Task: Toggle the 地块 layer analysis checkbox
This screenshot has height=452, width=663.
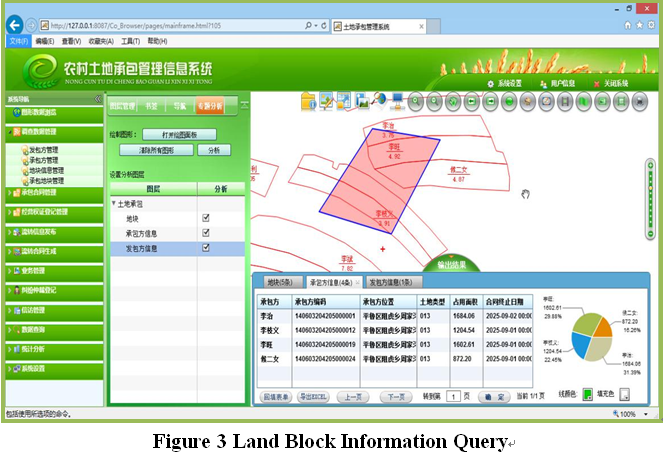Action: tap(206, 217)
